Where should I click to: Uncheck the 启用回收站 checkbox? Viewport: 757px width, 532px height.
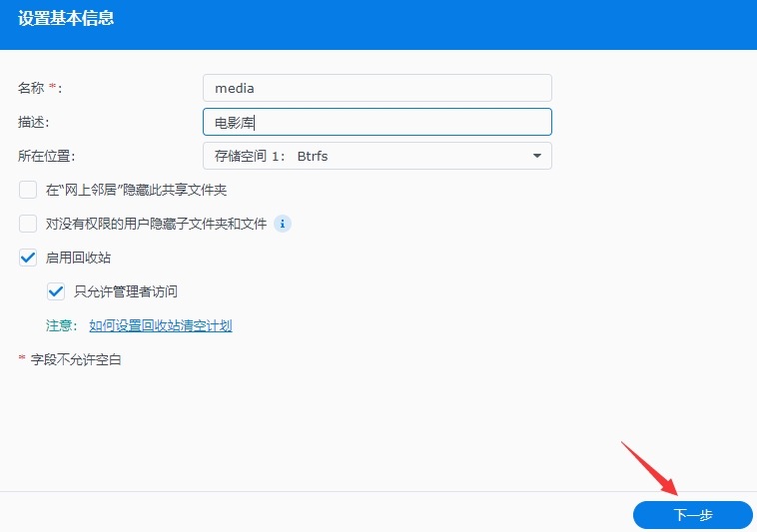28,258
